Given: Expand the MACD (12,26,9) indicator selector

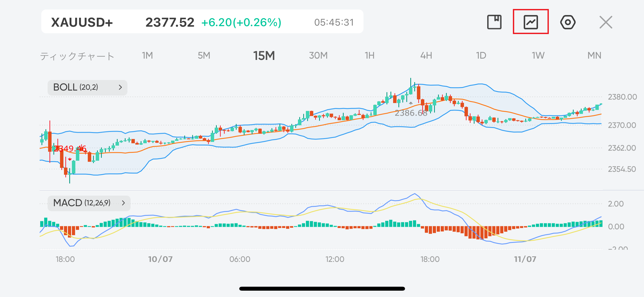Looking at the screenshot, I should click(89, 203).
